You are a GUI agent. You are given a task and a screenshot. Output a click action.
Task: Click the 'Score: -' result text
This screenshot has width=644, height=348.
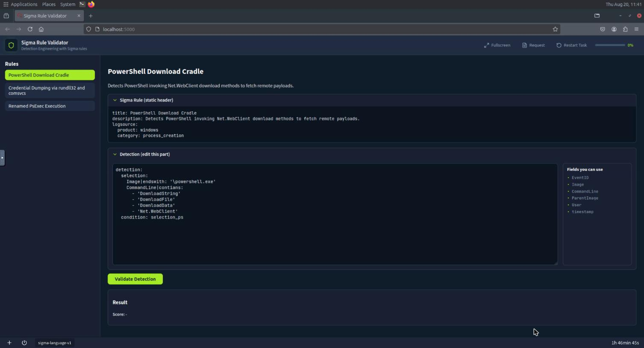pos(120,314)
